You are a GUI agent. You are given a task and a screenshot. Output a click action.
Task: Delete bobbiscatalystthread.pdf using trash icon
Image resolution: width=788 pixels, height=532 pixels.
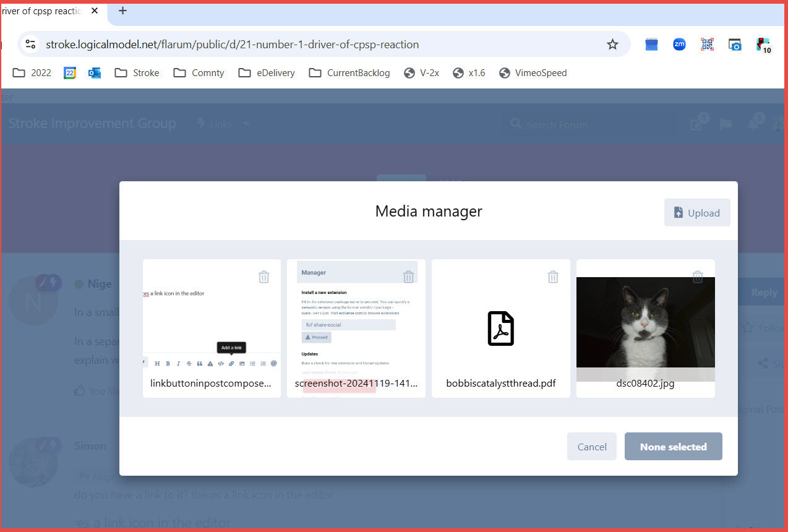coord(553,277)
